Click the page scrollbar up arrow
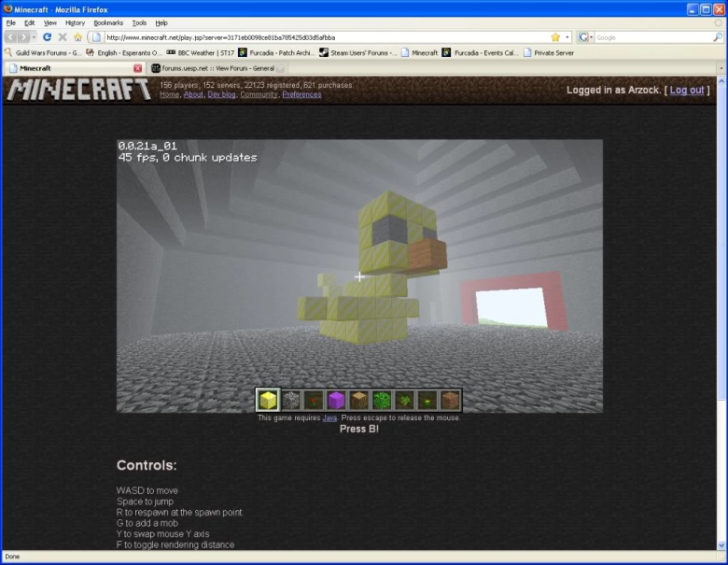The width and height of the screenshot is (728, 565). [x=721, y=81]
